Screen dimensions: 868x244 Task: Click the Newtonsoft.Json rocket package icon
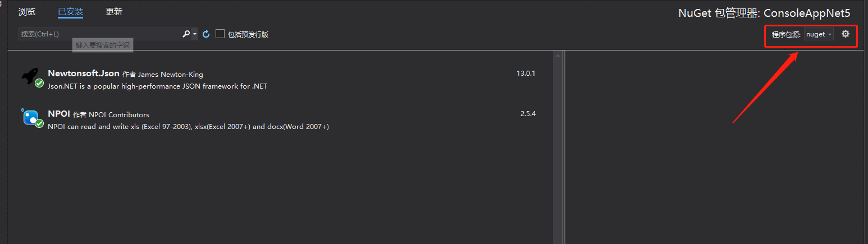pyautogui.click(x=29, y=76)
